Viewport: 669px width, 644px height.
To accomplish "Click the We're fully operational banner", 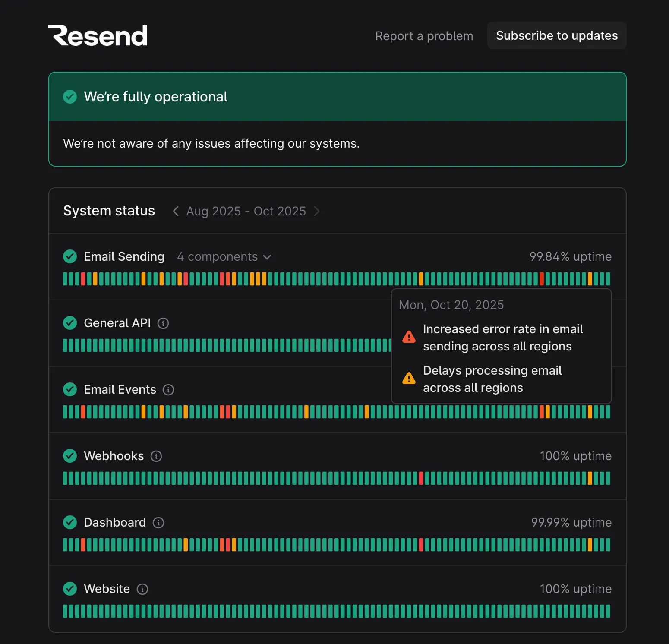I will click(337, 97).
